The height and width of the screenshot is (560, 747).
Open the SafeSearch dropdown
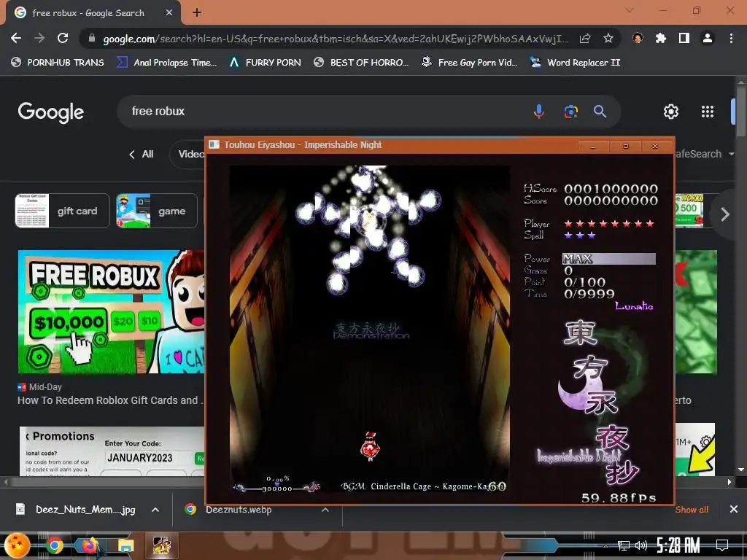(x=704, y=155)
